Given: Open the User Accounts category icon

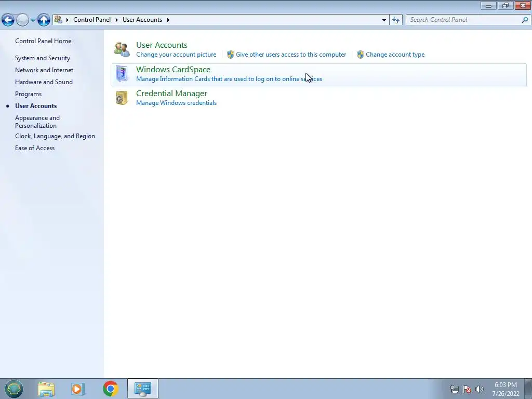Looking at the screenshot, I should click(122, 49).
